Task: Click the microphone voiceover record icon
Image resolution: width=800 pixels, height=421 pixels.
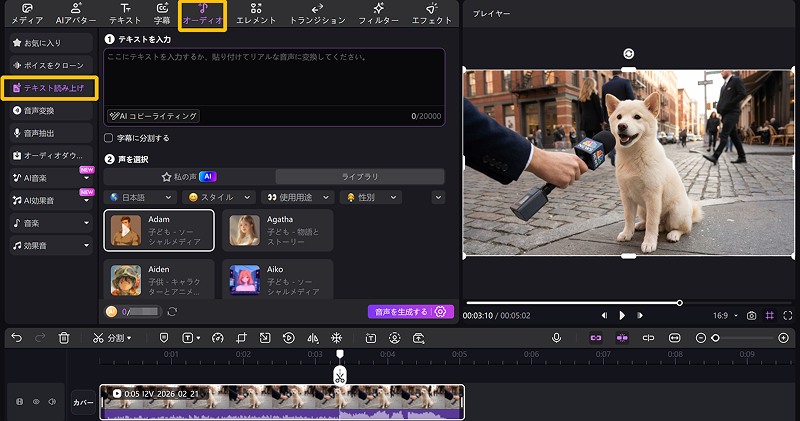Action: click(556, 338)
